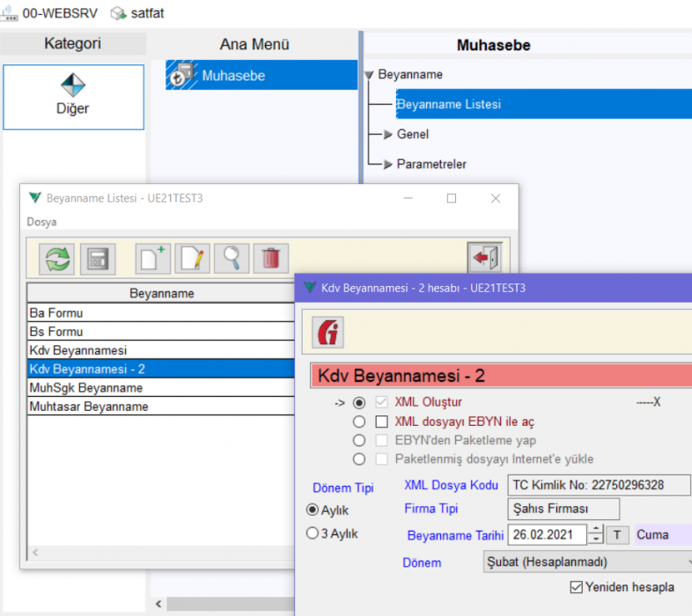Click the edit pencil document icon
The height and width of the screenshot is (616, 692).
coord(193,259)
